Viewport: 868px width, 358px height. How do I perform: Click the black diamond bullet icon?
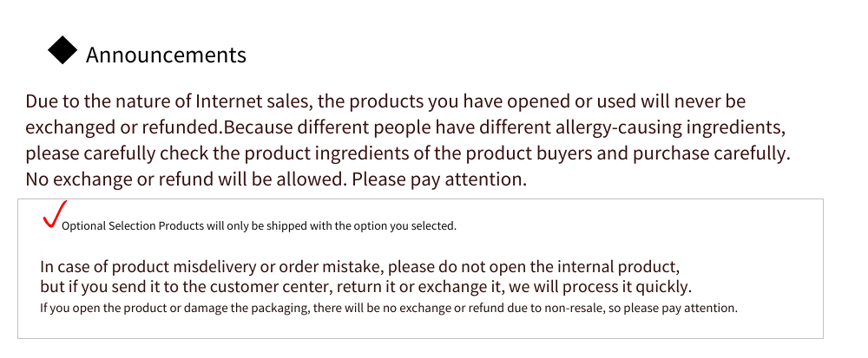coord(62,49)
